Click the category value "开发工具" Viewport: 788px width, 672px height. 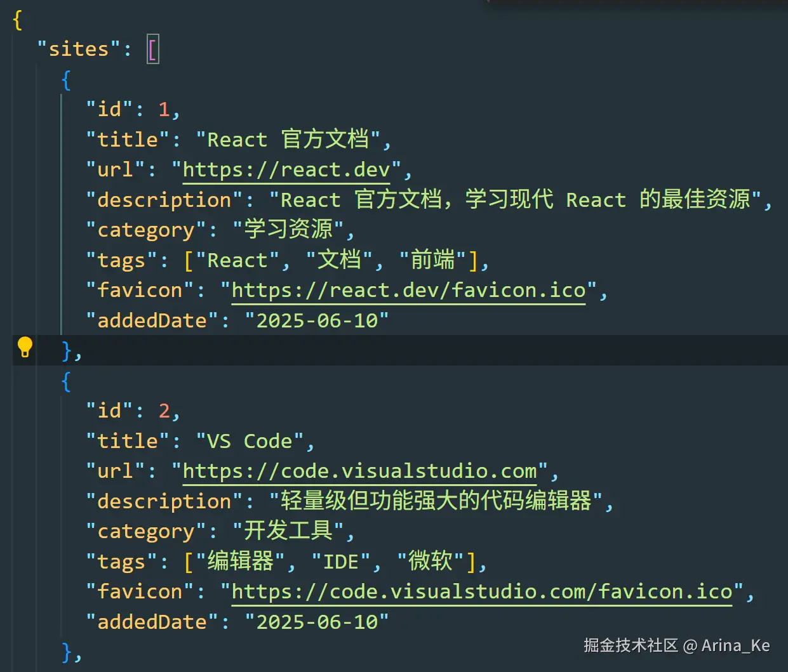click(x=288, y=531)
